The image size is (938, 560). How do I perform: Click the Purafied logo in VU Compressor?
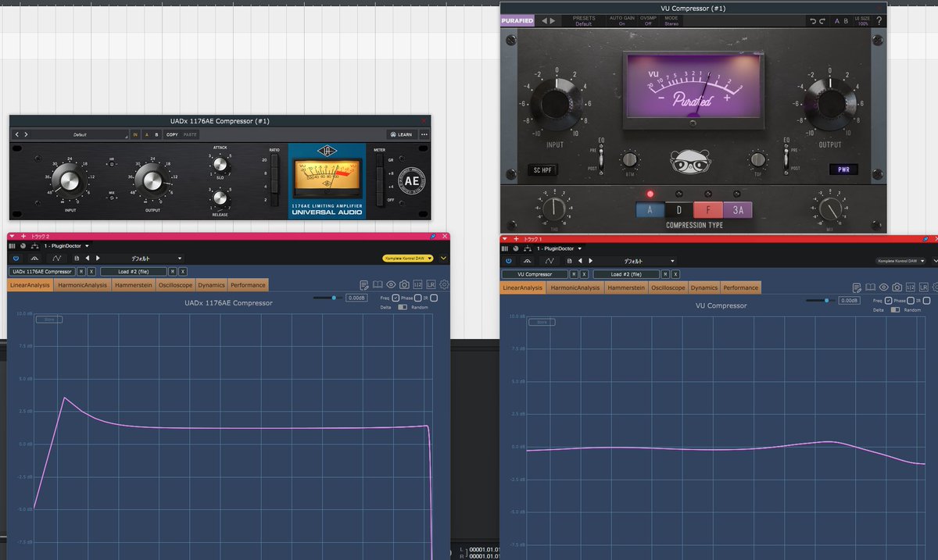517,21
